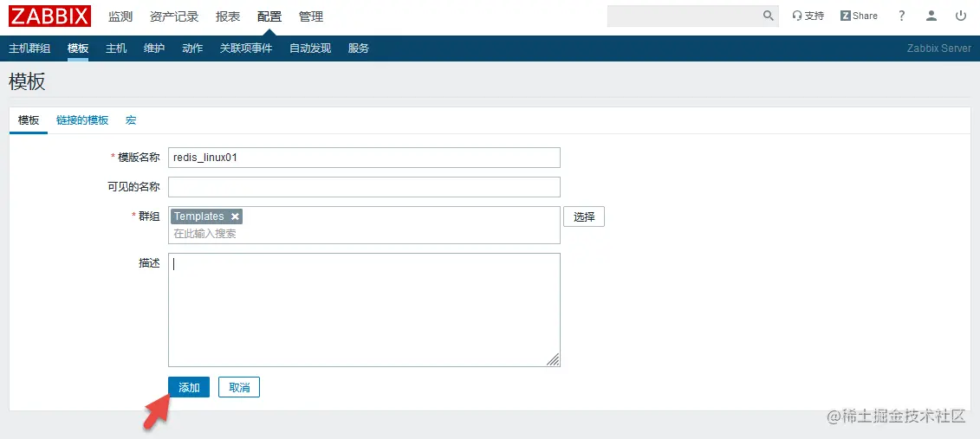Open the 报表 menu
This screenshot has width=980, height=439.
coord(228,16)
